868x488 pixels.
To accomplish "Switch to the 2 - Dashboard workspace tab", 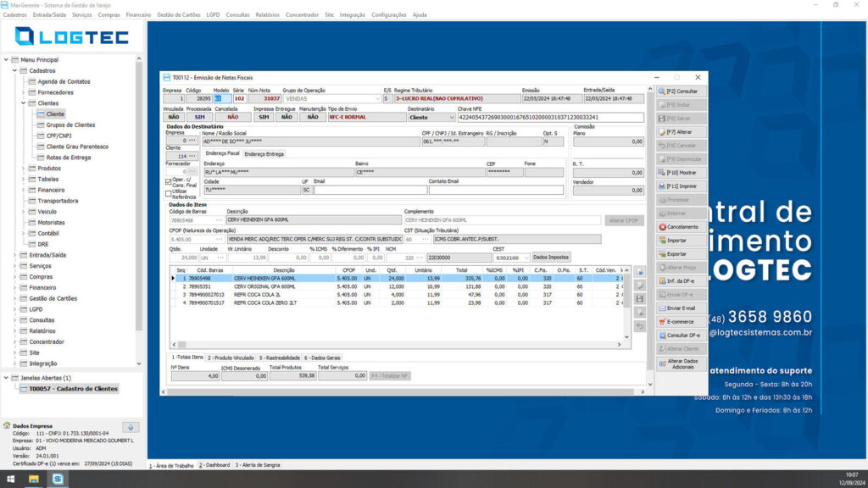I will [214, 465].
